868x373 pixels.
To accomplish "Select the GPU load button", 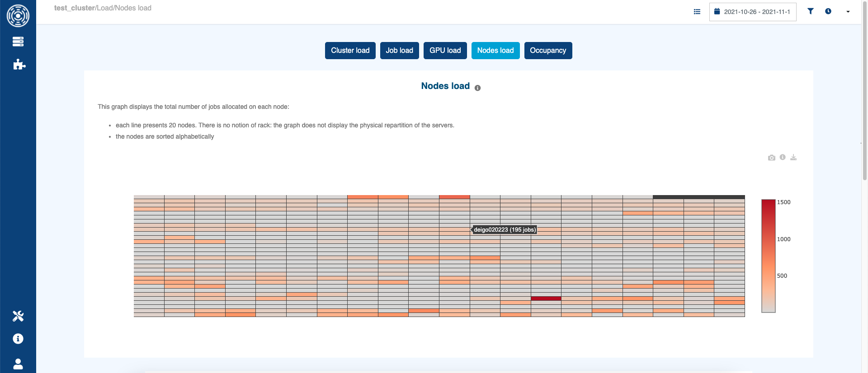I will pos(445,51).
